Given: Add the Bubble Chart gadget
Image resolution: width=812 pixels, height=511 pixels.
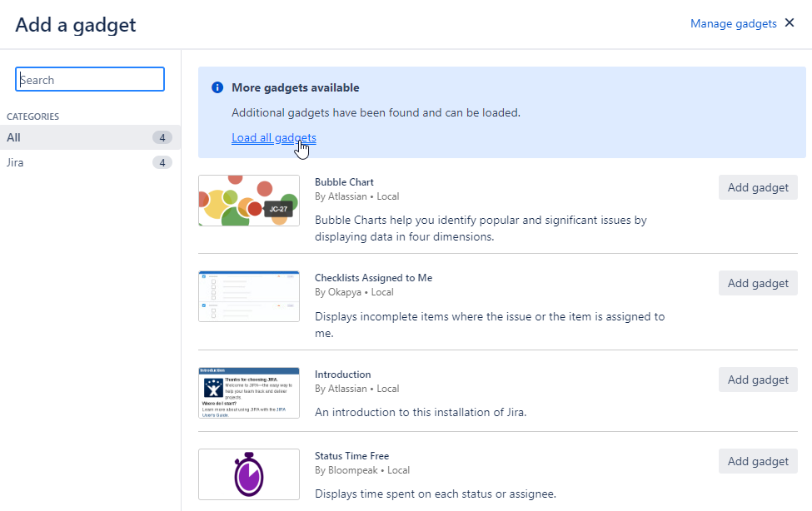Looking at the screenshot, I should [x=758, y=187].
